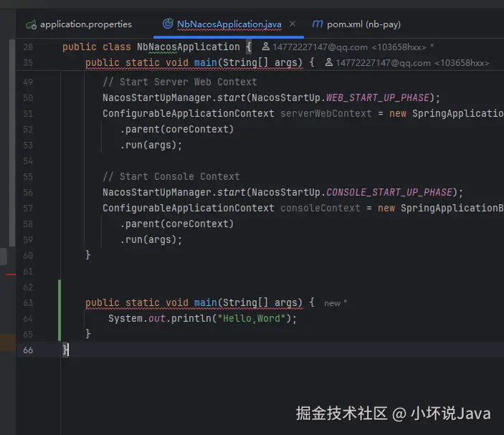Click serverWebContext variable on line 51
The width and height of the screenshot is (504, 435).
tap(326, 113)
